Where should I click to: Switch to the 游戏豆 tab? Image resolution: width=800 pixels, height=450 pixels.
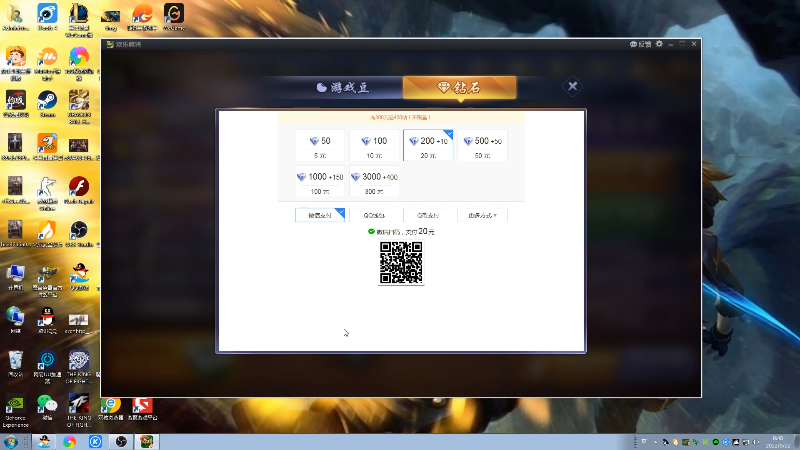click(x=342, y=87)
